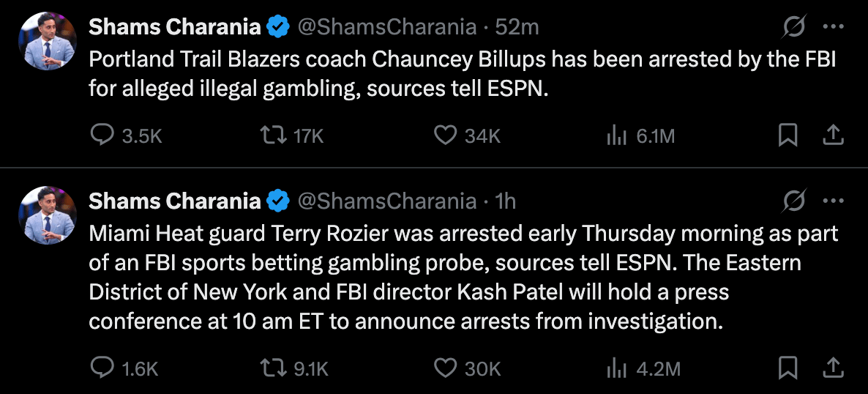868x394 pixels.
Task: Reply to the Terry Rozier arrest tweet
Action: [102, 368]
